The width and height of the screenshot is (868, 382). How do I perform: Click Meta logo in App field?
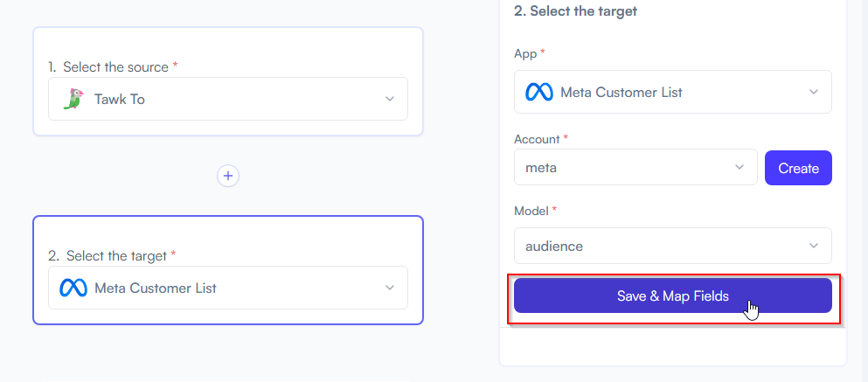point(539,92)
